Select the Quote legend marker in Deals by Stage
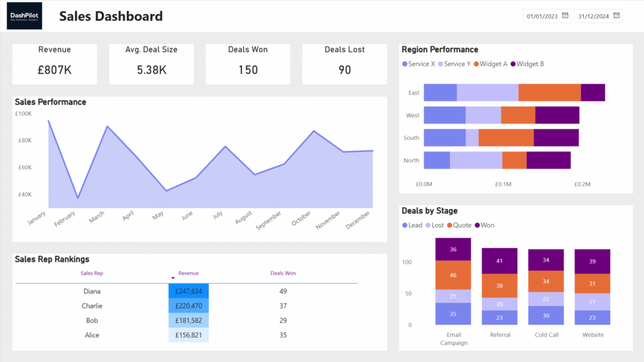The width and height of the screenshot is (644, 362). point(449,225)
